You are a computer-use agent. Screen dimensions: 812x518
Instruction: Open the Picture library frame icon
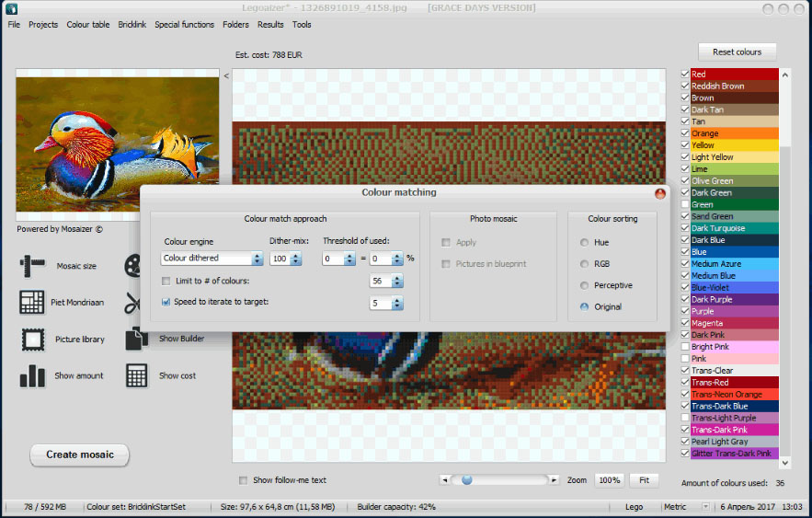click(x=32, y=340)
